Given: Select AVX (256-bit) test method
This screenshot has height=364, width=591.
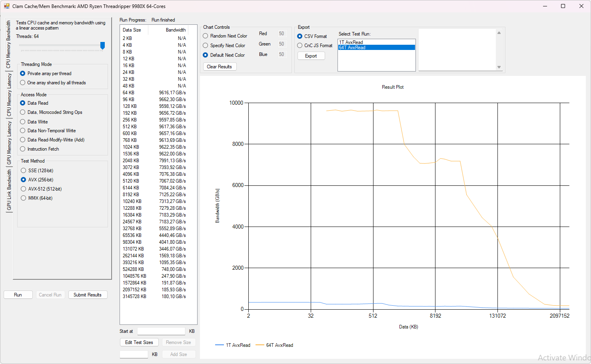Looking at the screenshot, I should click(x=37, y=180).
